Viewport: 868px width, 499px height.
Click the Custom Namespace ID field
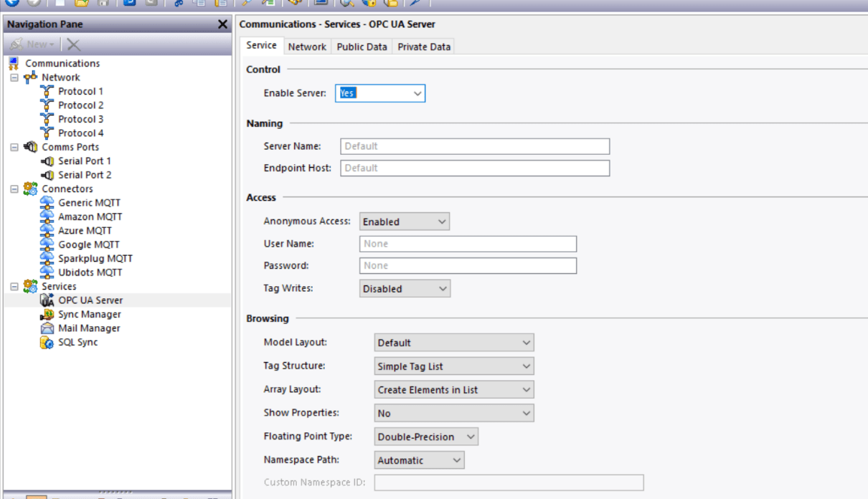(509, 483)
